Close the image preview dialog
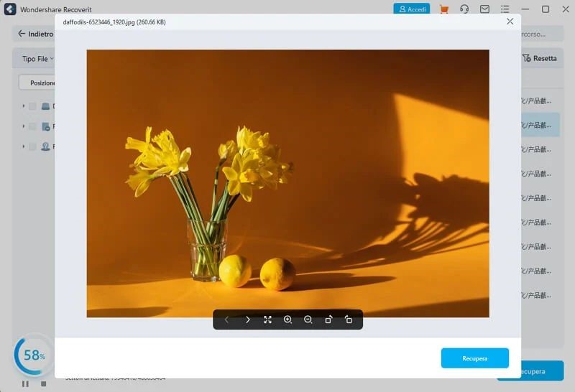Screen dimensions: 575x392 (x=510, y=22)
